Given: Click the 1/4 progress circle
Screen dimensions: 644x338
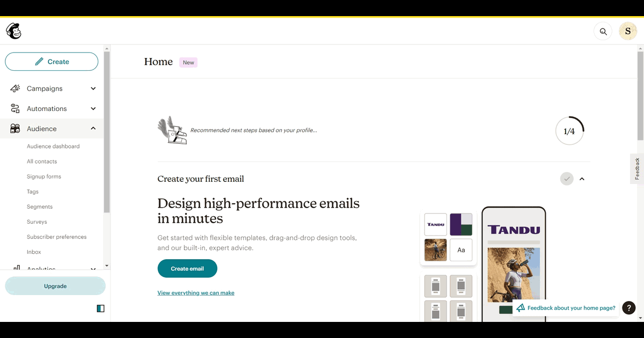Looking at the screenshot, I should [569, 131].
